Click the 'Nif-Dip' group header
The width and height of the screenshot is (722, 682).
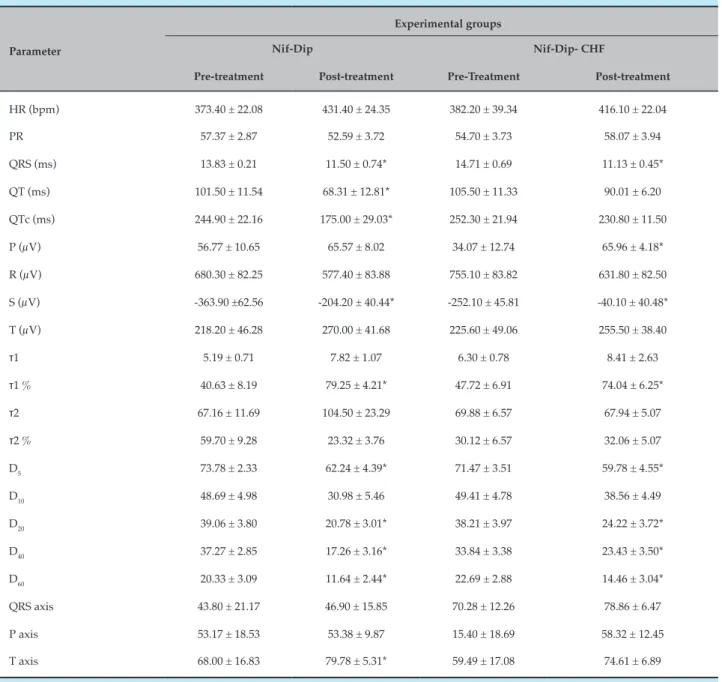pyautogui.click(x=292, y=49)
